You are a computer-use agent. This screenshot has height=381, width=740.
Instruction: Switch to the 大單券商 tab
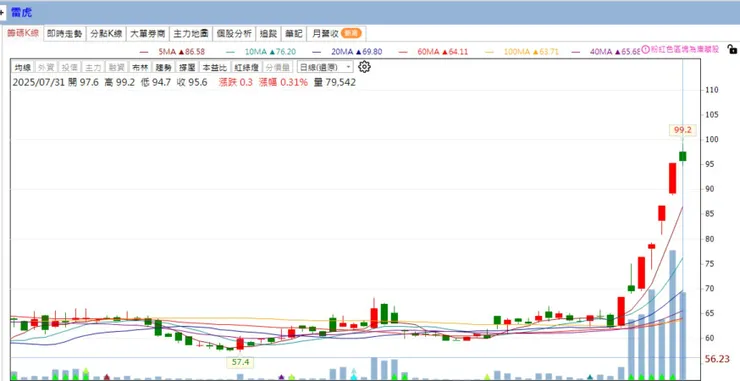[148, 34]
